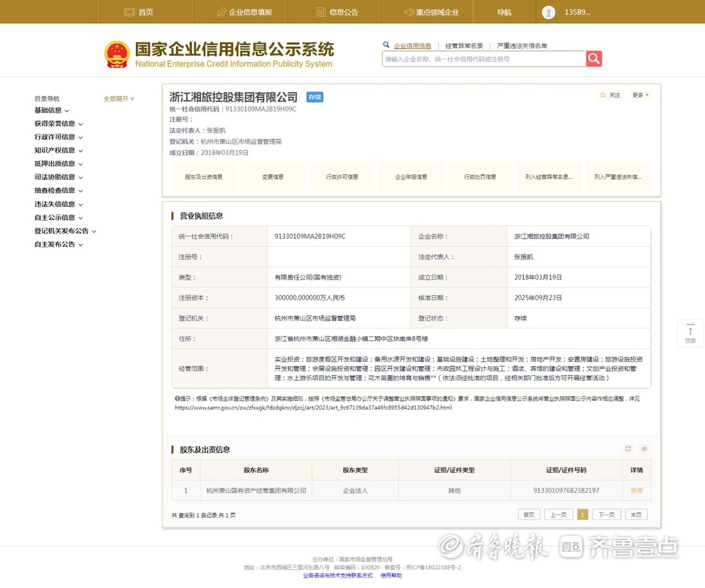Click the 末页 pagination button
Viewport: 705px width, 588px height.
pyautogui.click(x=636, y=515)
